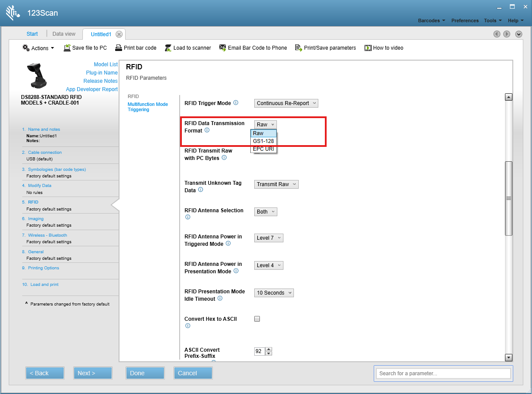Open the Transmit Unknown Tag Data dropdown
The height and width of the screenshot is (394, 532).
[x=276, y=184]
